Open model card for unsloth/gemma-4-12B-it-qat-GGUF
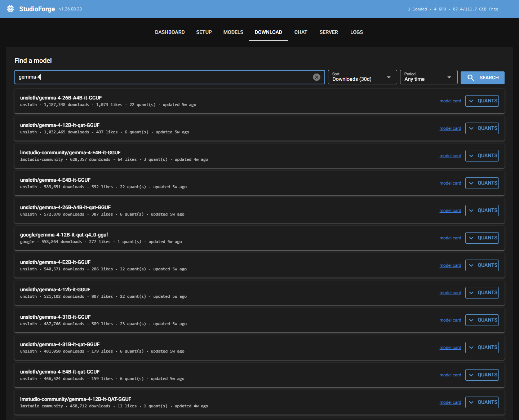Viewport: 519px width, 420px height. (450, 128)
